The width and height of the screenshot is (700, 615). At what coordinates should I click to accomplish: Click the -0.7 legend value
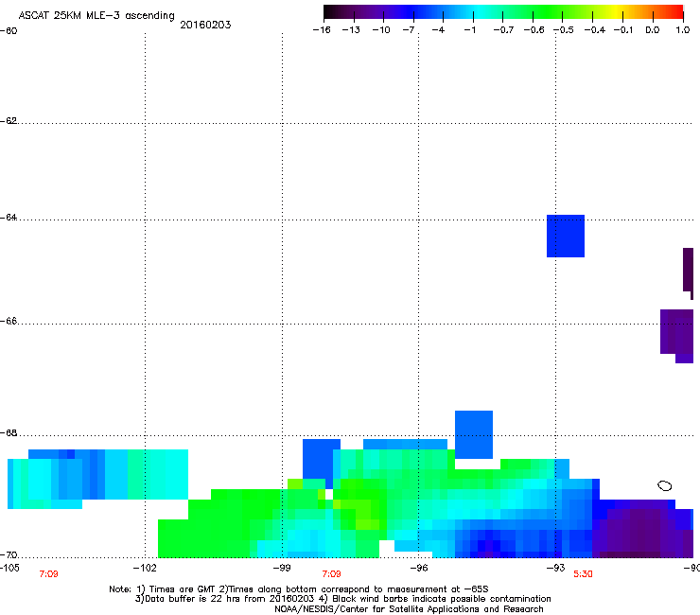[503, 30]
